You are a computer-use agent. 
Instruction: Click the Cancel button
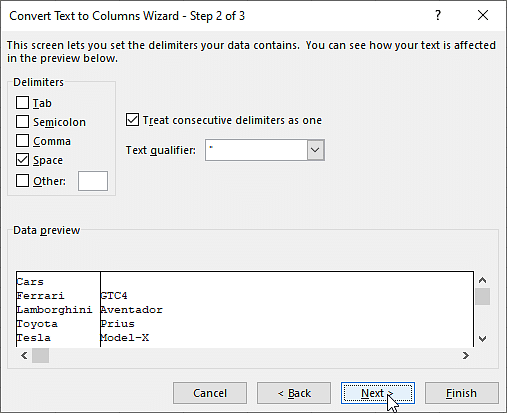click(210, 393)
